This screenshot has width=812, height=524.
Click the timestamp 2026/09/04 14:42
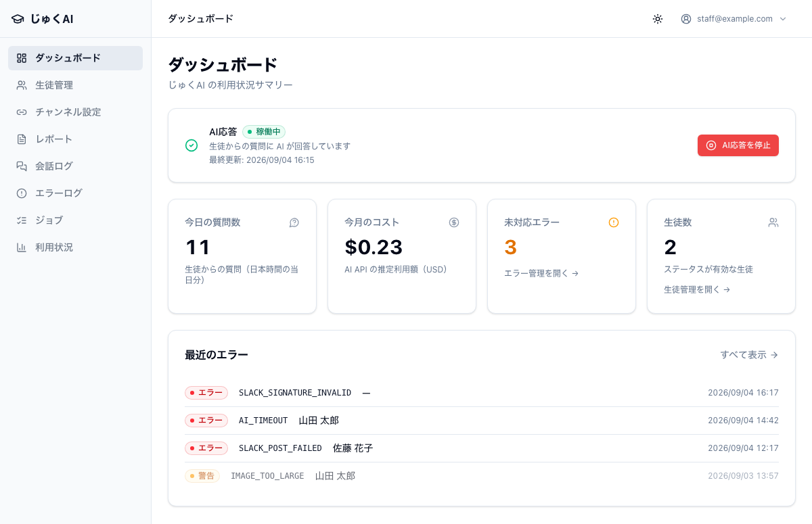pos(743,421)
